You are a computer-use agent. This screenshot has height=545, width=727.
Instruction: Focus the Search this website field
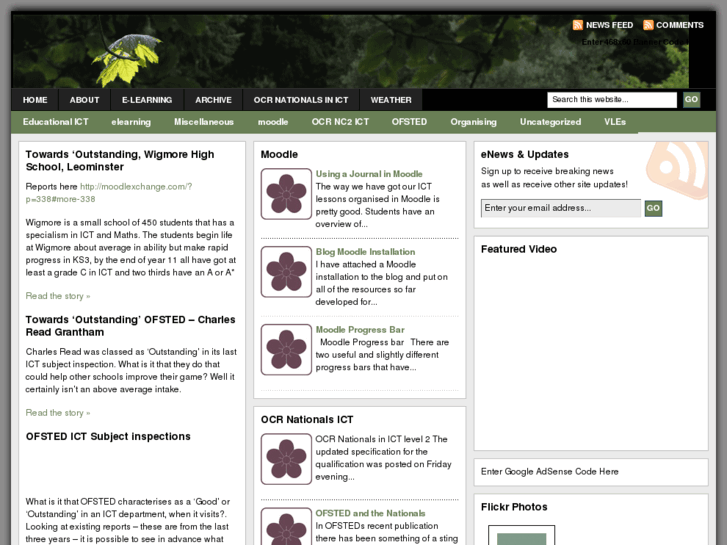coord(612,100)
